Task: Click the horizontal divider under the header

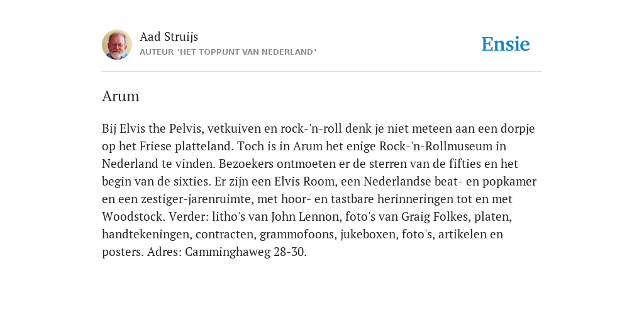Action: click(322, 72)
